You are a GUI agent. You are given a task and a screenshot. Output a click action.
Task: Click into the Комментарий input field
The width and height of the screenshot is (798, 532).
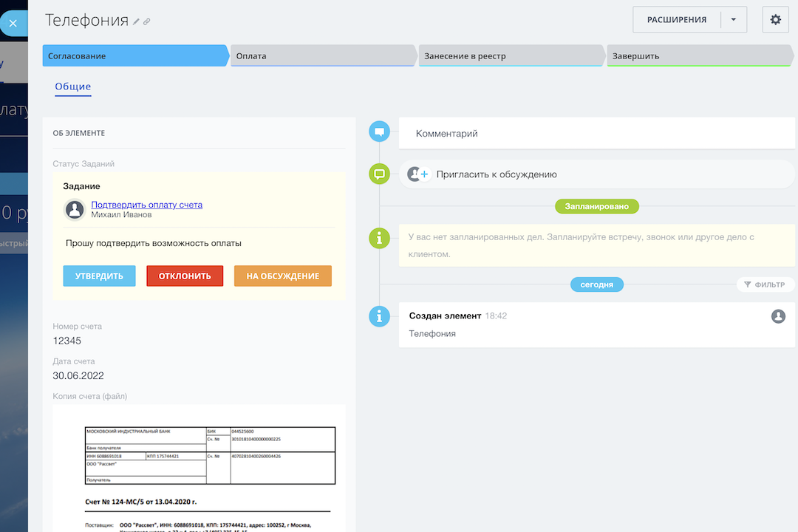click(596, 134)
